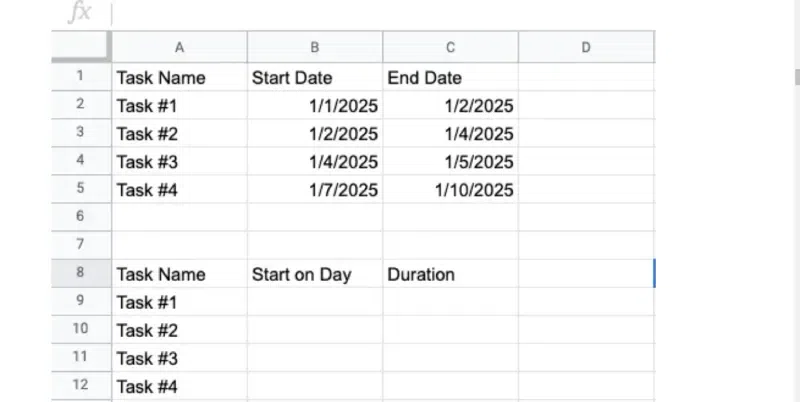The height and width of the screenshot is (402, 800).
Task: Select cell with Task #1 start date 1/1/2025
Action: click(315, 105)
